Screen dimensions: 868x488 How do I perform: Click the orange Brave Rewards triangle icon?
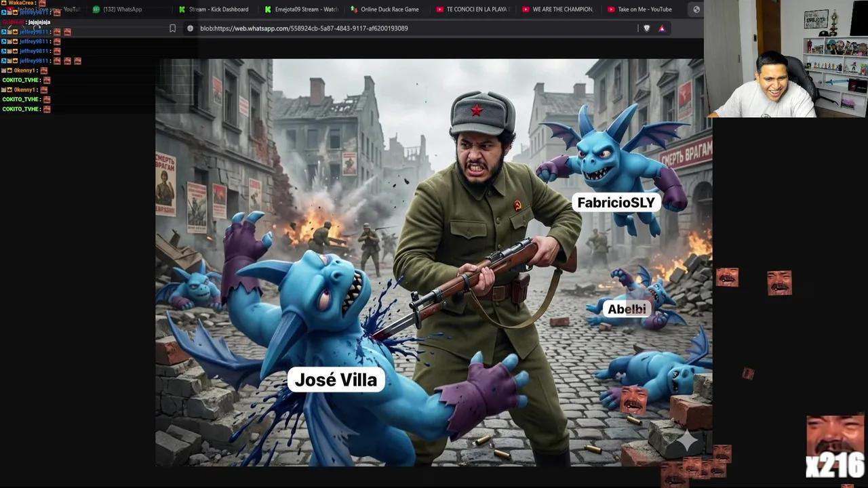pyautogui.click(x=661, y=28)
